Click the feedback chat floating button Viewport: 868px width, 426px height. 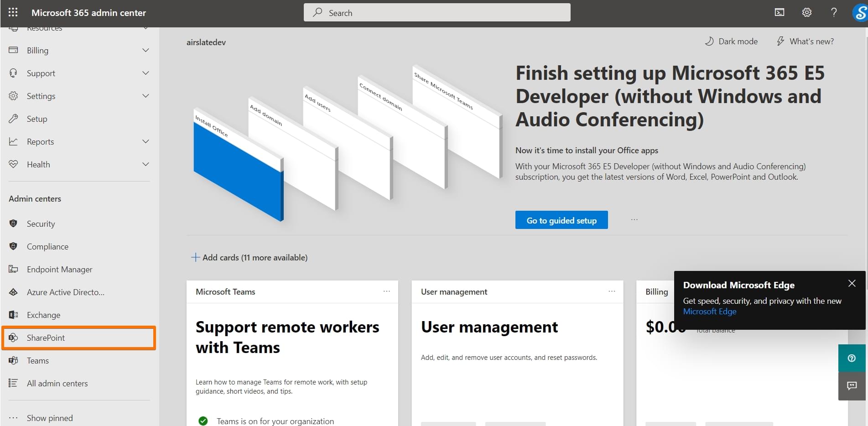pos(852,386)
